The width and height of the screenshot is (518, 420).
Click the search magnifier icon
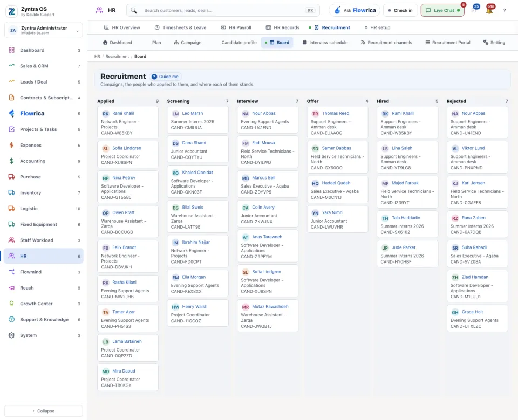[x=134, y=11]
